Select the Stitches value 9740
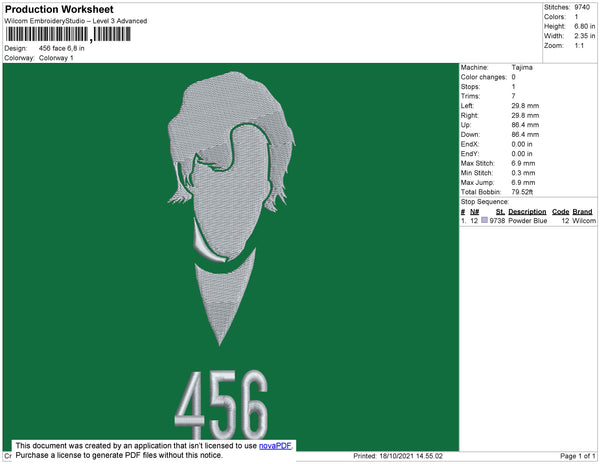This screenshot has width=600, height=464. coord(582,7)
